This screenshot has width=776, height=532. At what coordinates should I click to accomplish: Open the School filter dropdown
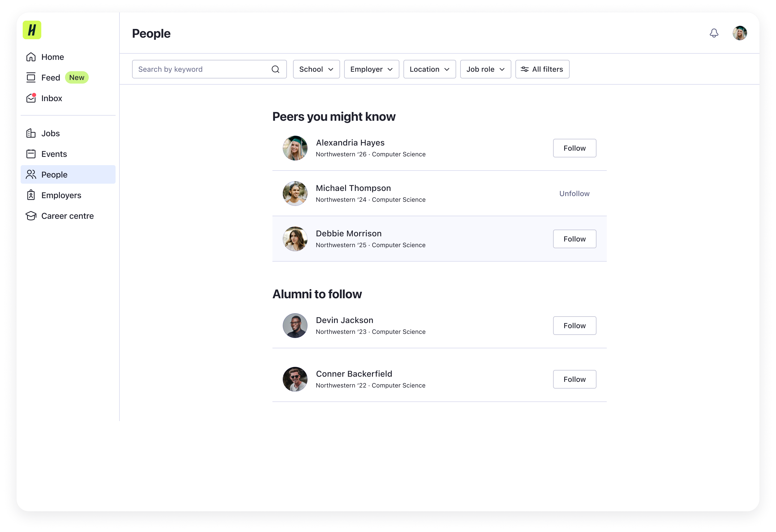(316, 69)
